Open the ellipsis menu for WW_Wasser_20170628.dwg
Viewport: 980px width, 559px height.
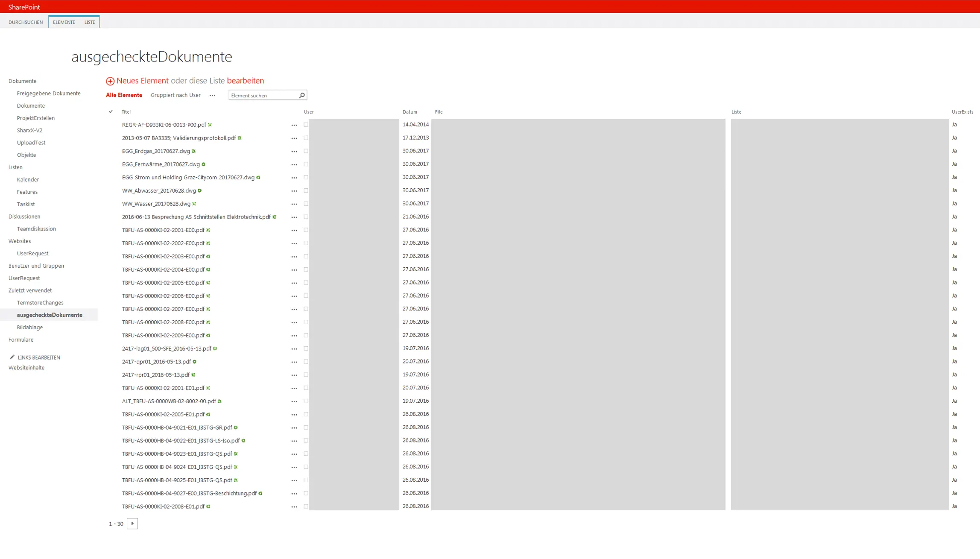coord(295,204)
